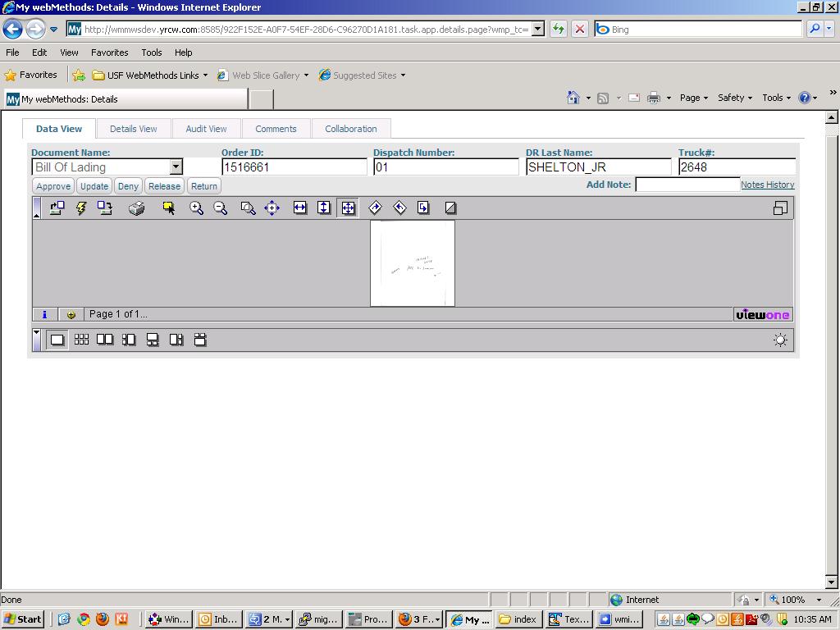Rotate the page counter-clockwise
This screenshot has width=840, height=630.
click(399, 208)
